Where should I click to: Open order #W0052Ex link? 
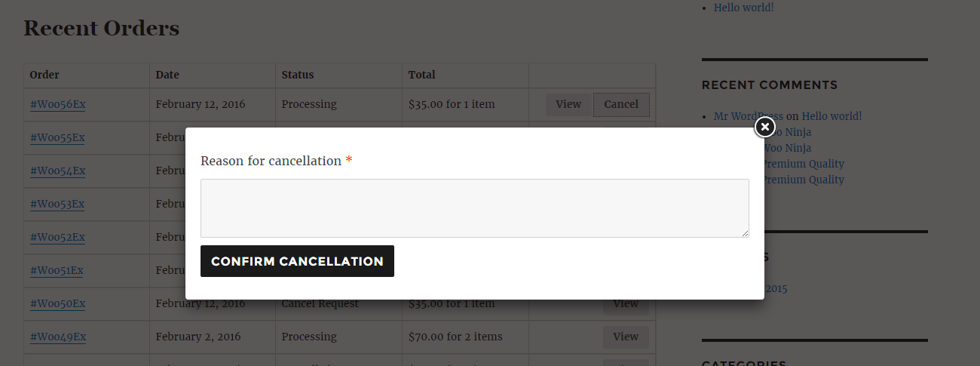[x=57, y=237]
